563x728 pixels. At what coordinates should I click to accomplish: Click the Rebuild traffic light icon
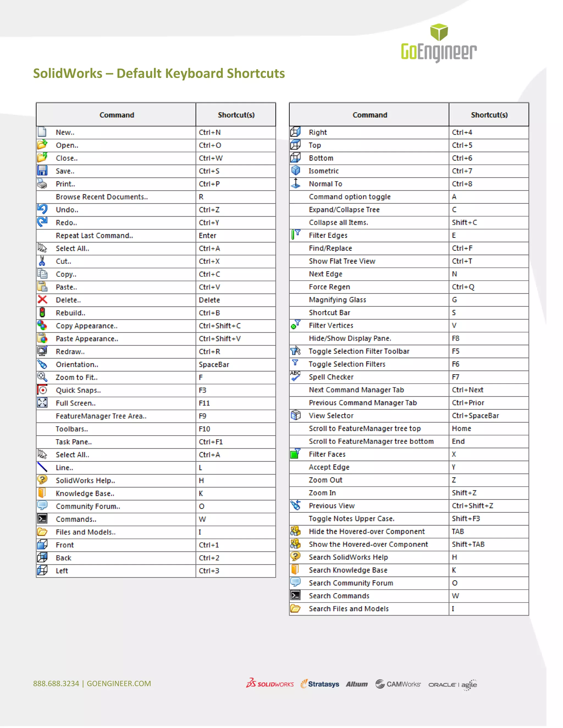pyautogui.click(x=42, y=313)
